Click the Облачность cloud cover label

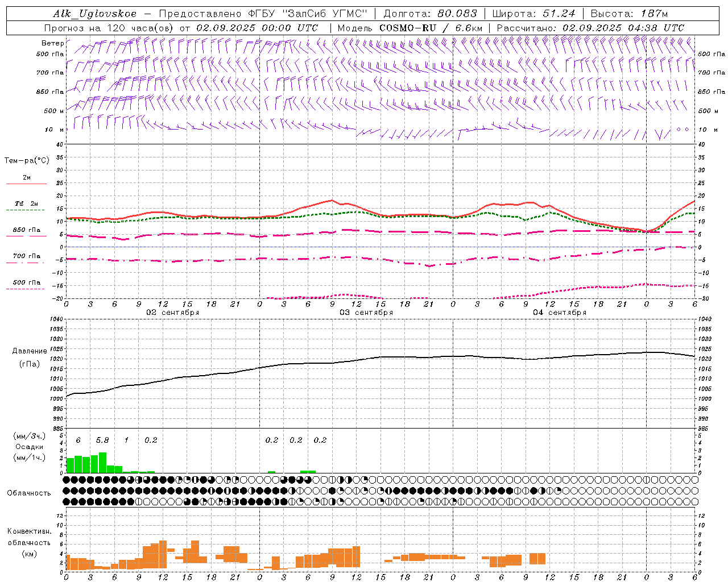coord(29,493)
